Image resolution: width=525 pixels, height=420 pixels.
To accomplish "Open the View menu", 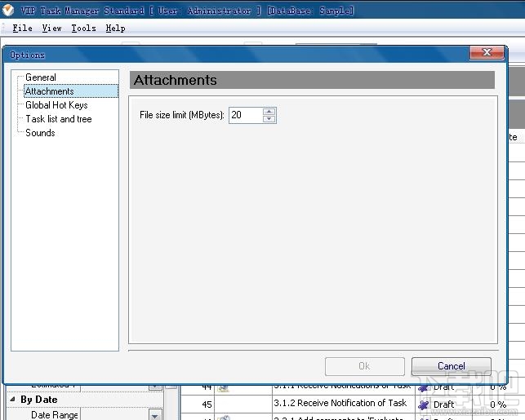I will (x=52, y=28).
